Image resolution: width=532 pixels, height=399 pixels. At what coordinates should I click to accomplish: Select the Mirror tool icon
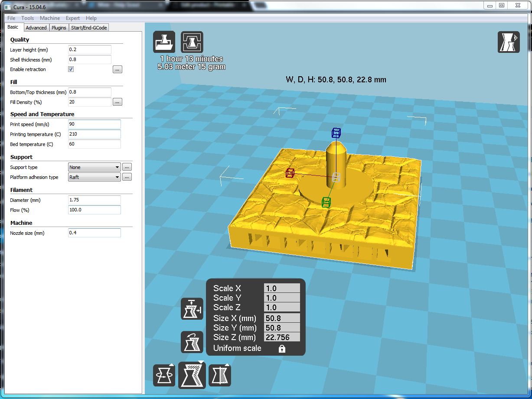(x=220, y=375)
